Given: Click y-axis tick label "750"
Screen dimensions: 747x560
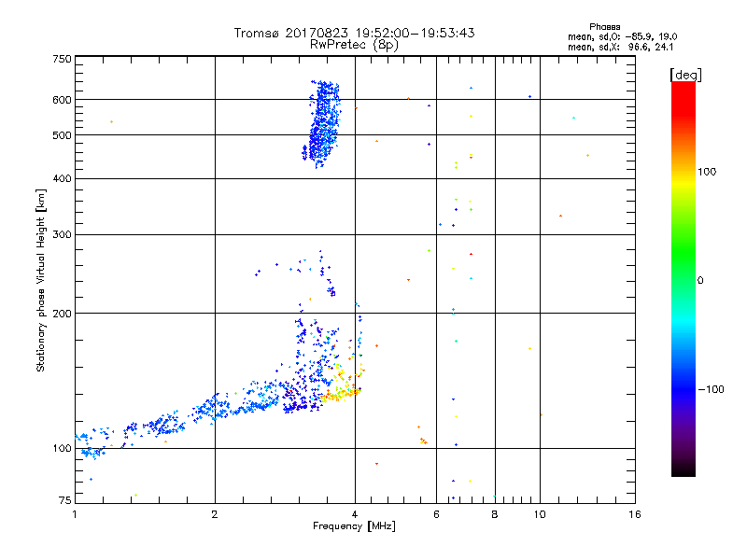Looking at the screenshot, I should [62, 59].
